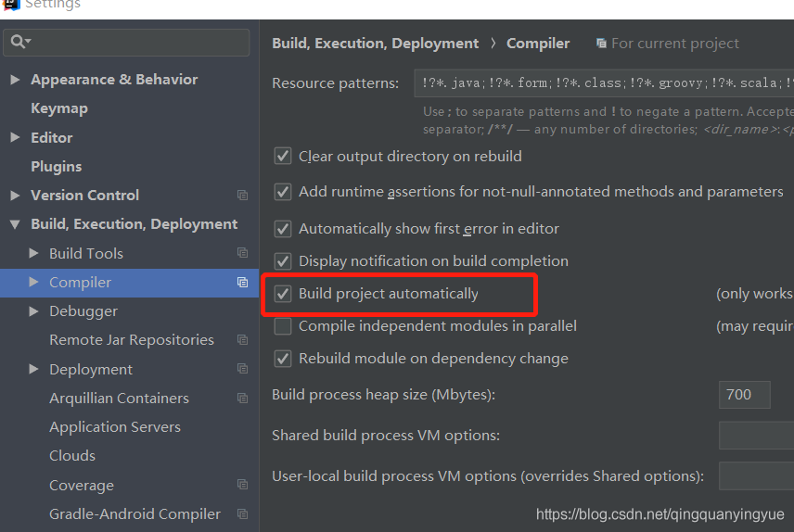The height and width of the screenshot is (532, 794).
Task: Click the Compiler breadcrumb
Action: pyautogui.click(x=538, y=44)
